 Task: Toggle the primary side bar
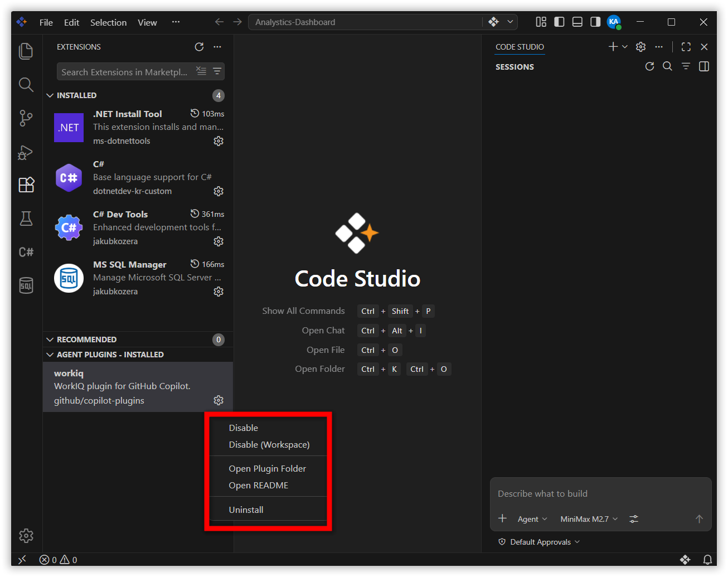point(559,22)
